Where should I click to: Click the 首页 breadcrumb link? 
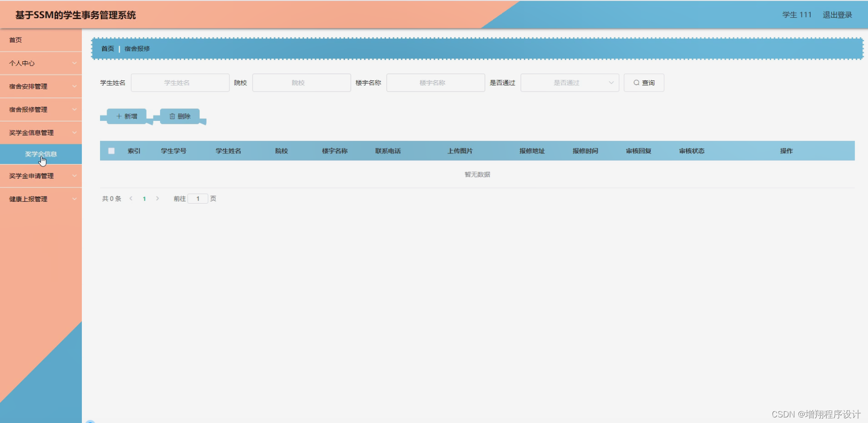(x=107, y=48)
